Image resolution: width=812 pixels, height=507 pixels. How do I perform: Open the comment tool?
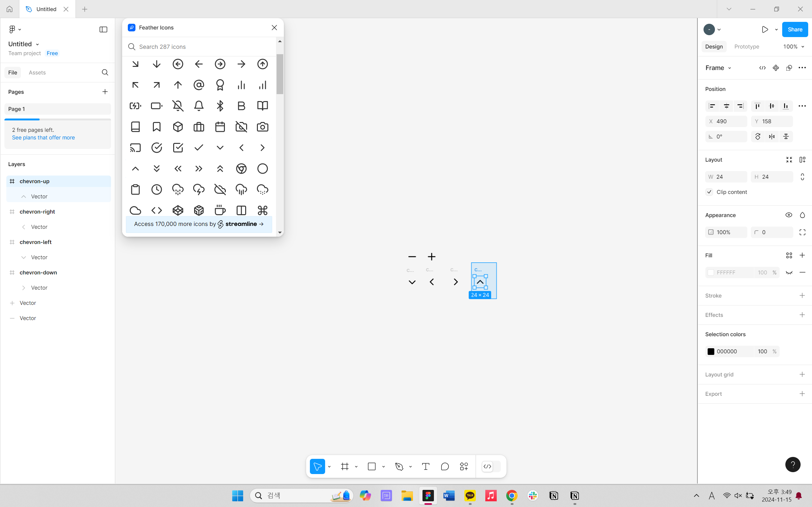(445, 466)
